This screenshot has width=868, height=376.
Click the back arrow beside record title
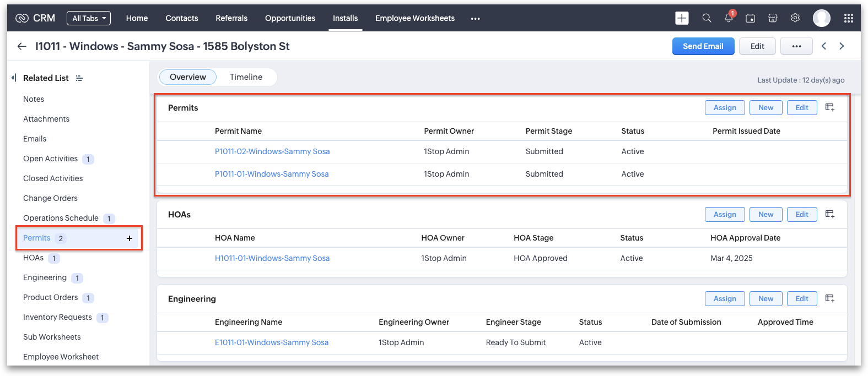click(22, 46)
